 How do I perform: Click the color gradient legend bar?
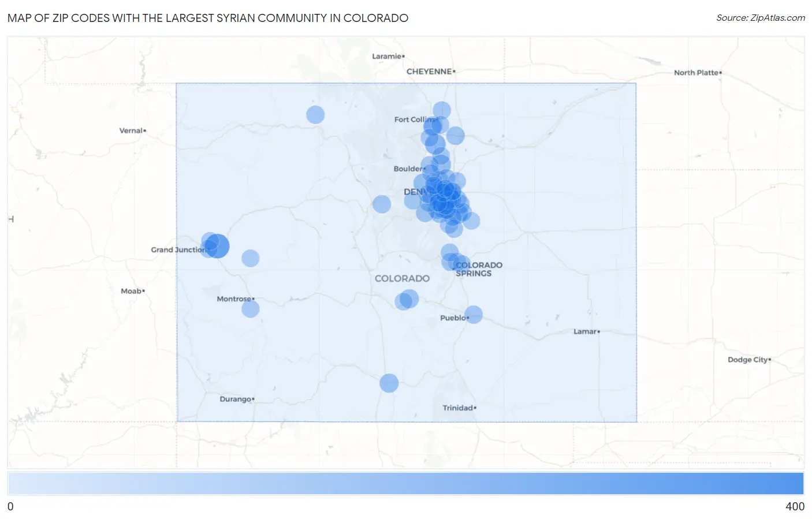point(405,483)
